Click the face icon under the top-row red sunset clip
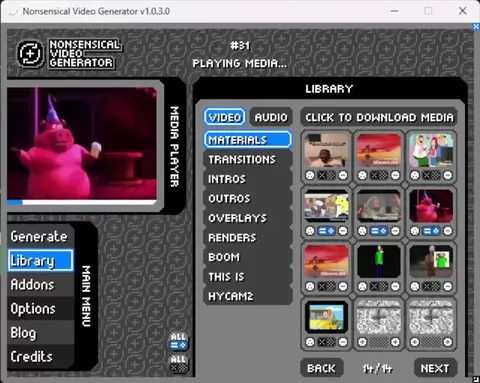480x383 pixels. click(x=362, y=175)
